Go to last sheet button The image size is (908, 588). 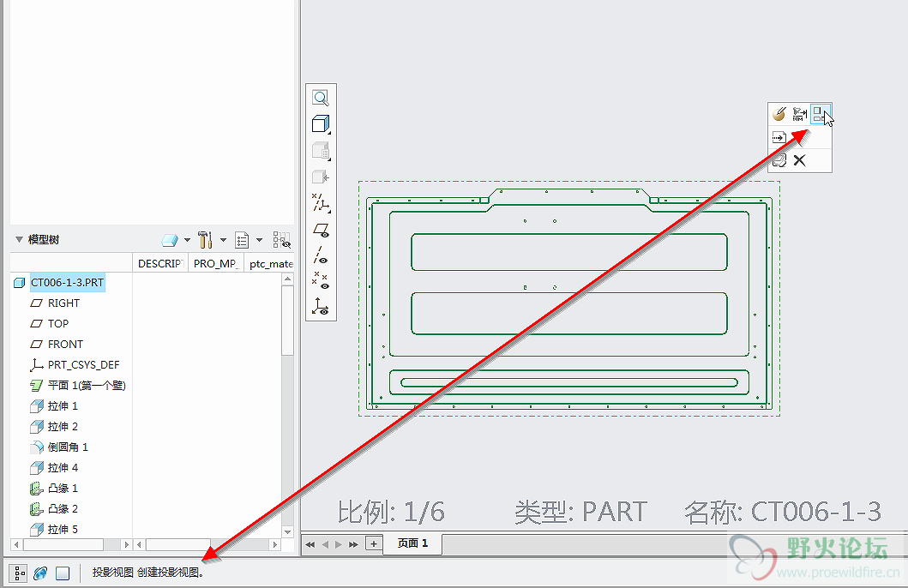(353, 544)
